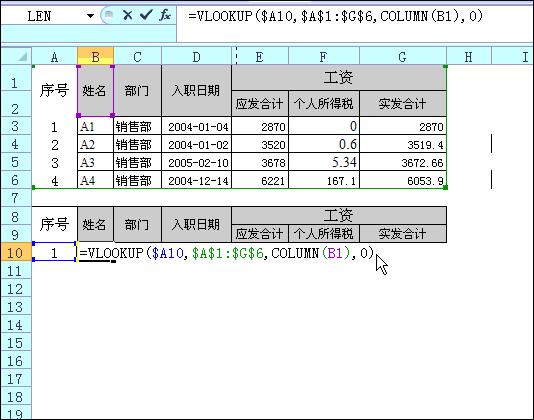Select cell with value 6053.9
534x420 pixels.
403,180
